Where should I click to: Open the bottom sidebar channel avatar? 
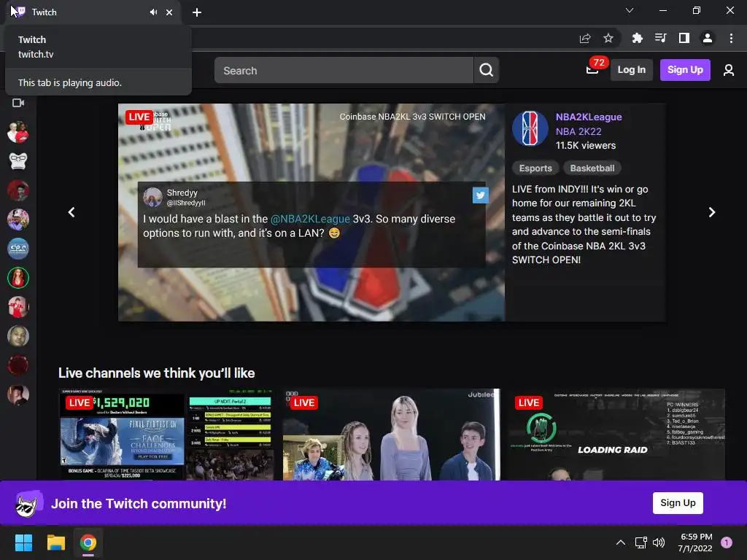[18, 394]
